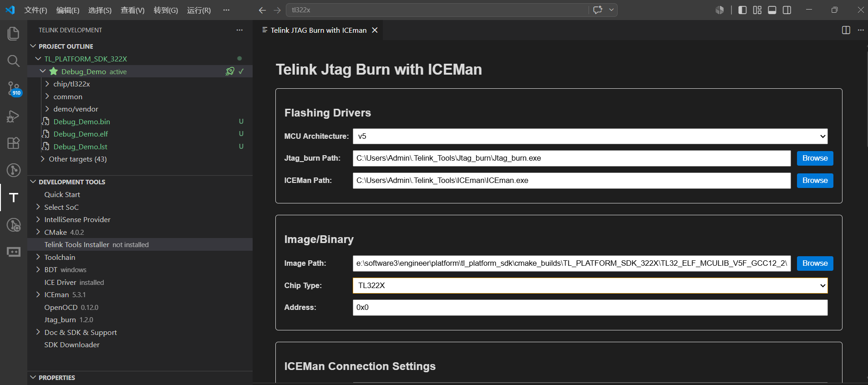Viewport: 868px width, 385px height.
Task: Show more menus via title bar ellipsis
Action: coord(226,10)
